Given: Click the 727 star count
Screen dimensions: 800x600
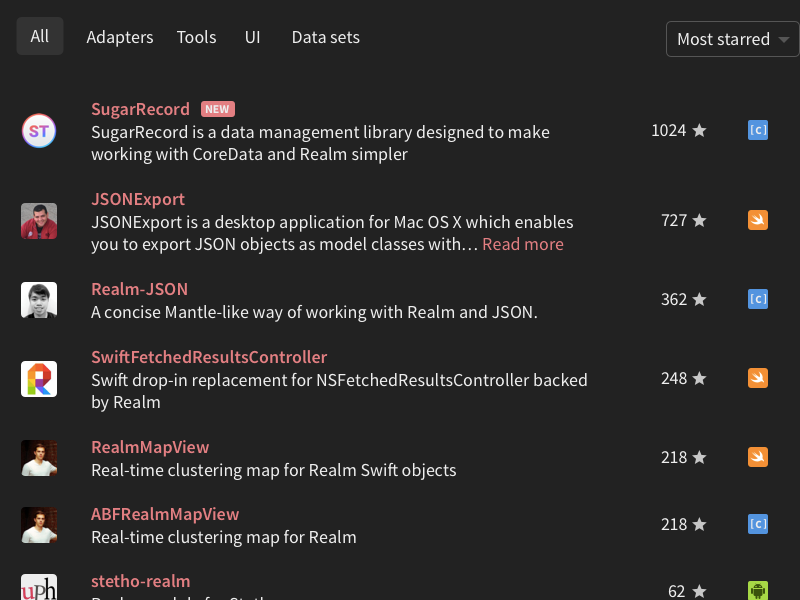Looking at the screenshot, I should click(674, 220).
